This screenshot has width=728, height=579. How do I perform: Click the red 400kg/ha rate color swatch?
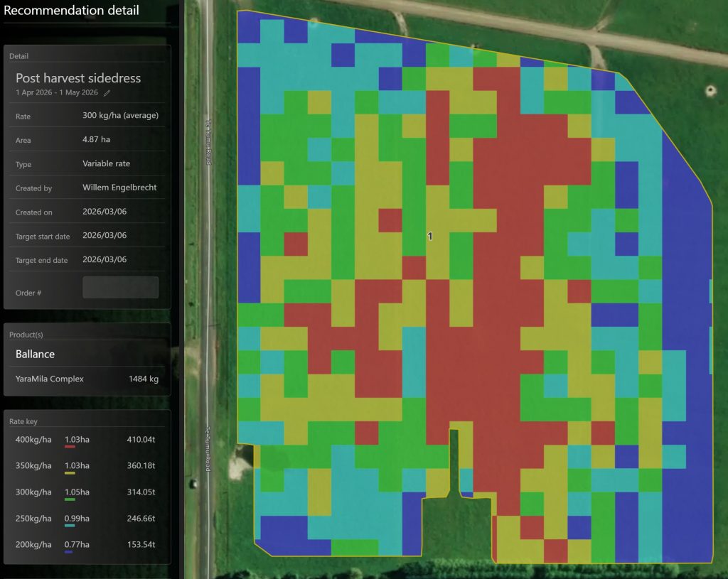(70, 445)
